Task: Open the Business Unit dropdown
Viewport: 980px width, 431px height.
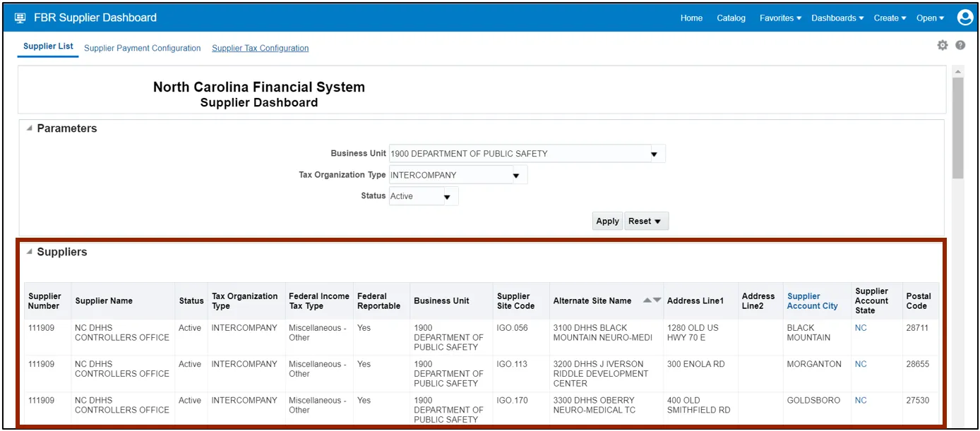Action: tap(654, 154)
